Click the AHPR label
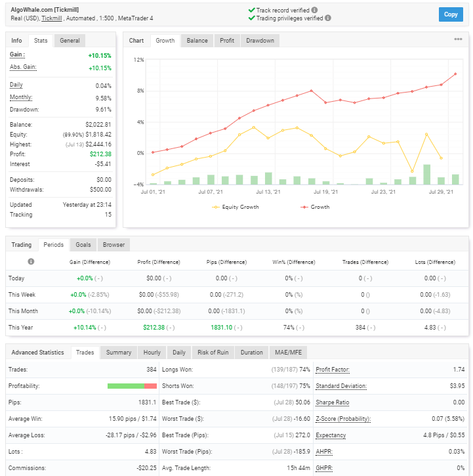Image resolution: width=473 pixels, height=476 pixels. (x=324, y=452)
